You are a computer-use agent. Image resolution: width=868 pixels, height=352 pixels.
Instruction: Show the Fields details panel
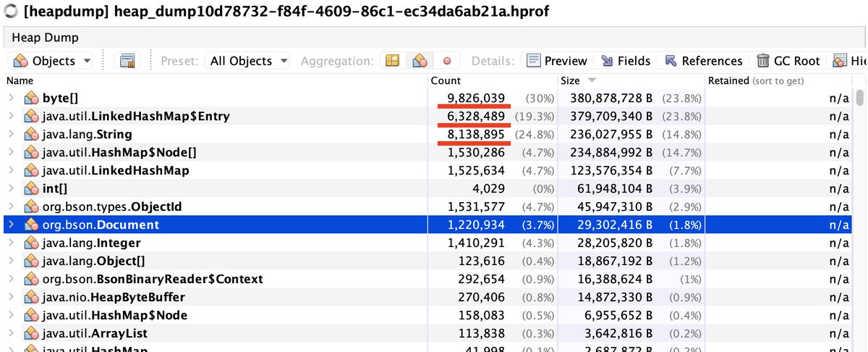click(625, 61)
